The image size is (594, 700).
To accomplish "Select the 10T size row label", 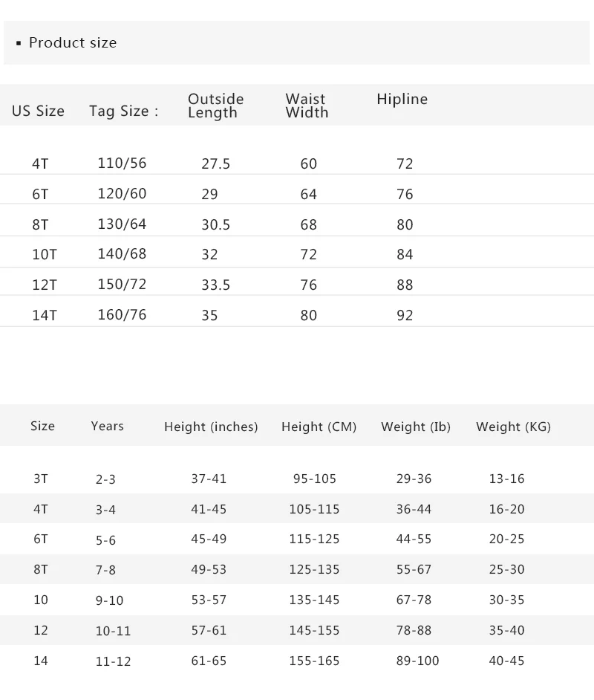I will (x=44, y=254).
